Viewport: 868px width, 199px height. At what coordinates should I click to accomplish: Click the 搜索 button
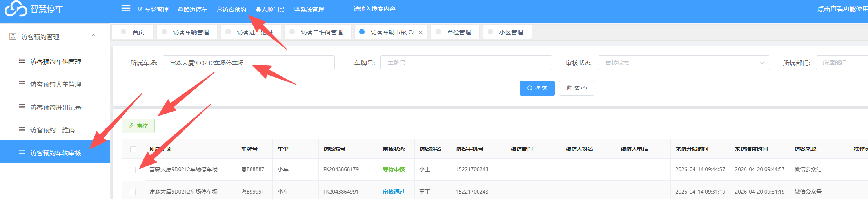click(537, 88)
